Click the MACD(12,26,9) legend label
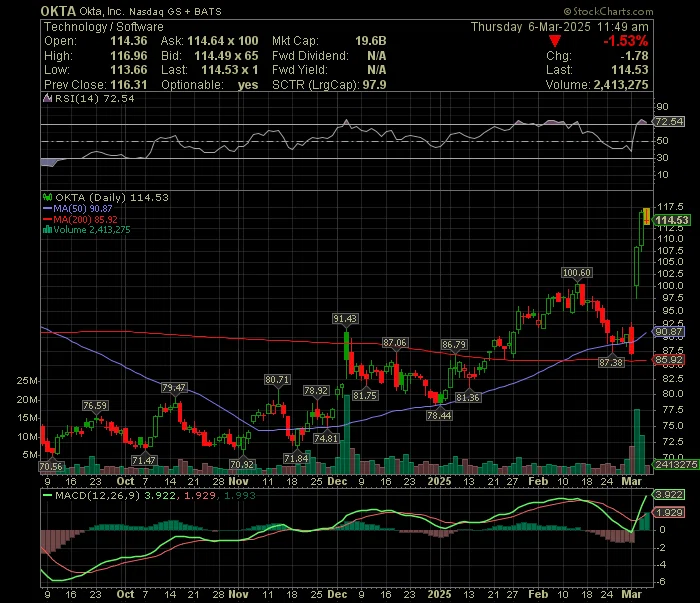 click(x=97, y=495)
